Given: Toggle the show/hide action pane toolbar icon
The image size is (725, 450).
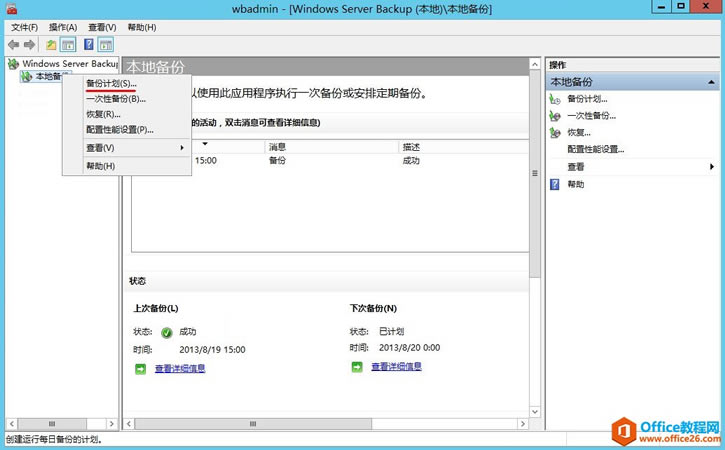Looking at the screenshot, I should pyautogui.click(x=106, y=45).
